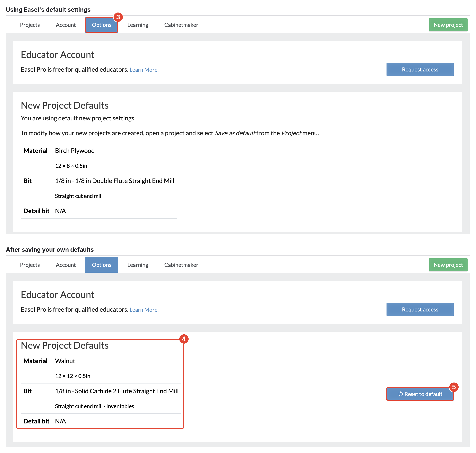Switch to Account tab in the top panel

66,25
